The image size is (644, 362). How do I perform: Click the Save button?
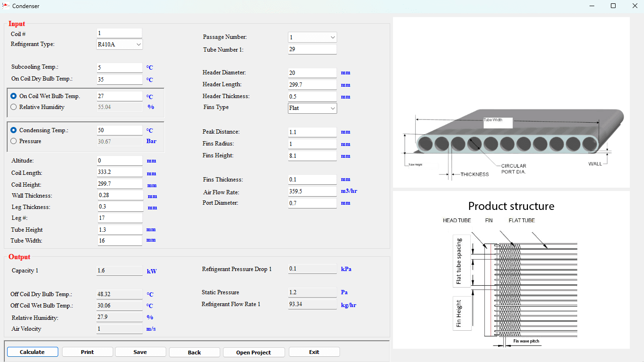pyautogui.click(x=140, y=352)
